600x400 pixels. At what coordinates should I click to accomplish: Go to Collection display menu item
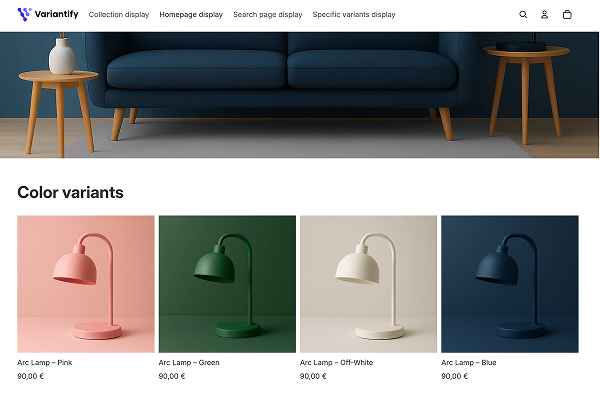point(119,15)
